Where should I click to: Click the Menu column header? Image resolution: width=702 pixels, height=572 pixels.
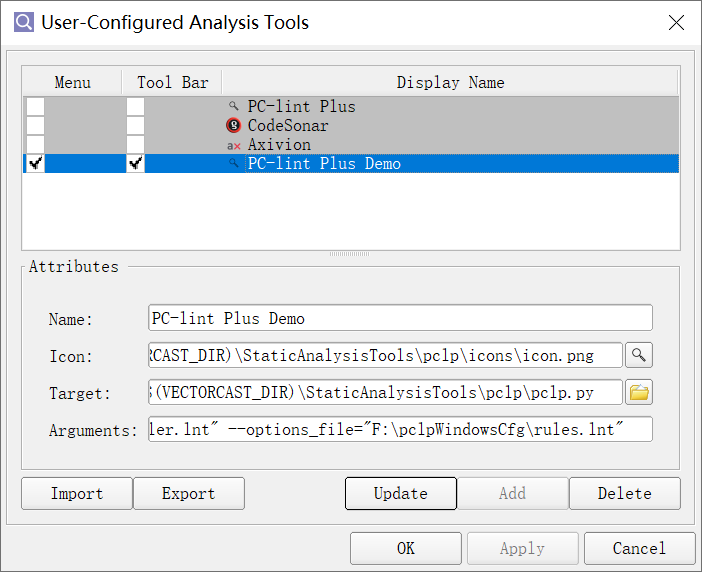click(72, 83)
